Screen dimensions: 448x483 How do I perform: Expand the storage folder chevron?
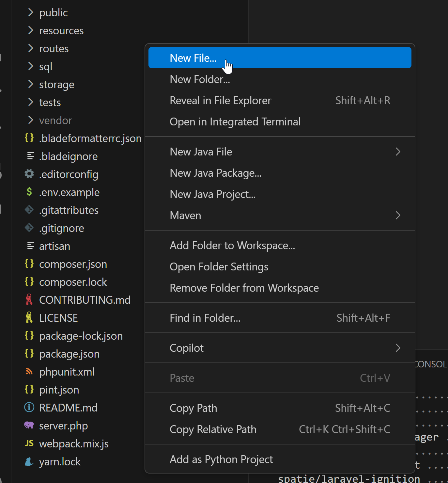(x=31, y=84)
